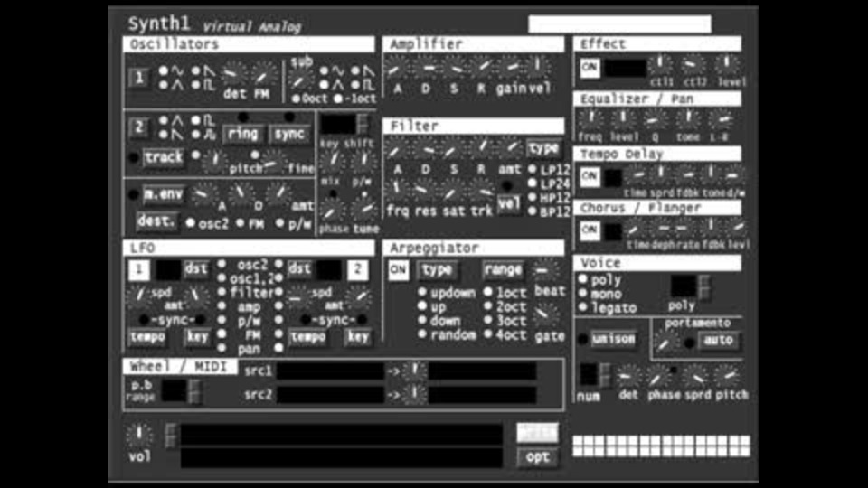868x488 pixels.
Task: Click oscillator 1 det knob
Action: pos(235,74)
